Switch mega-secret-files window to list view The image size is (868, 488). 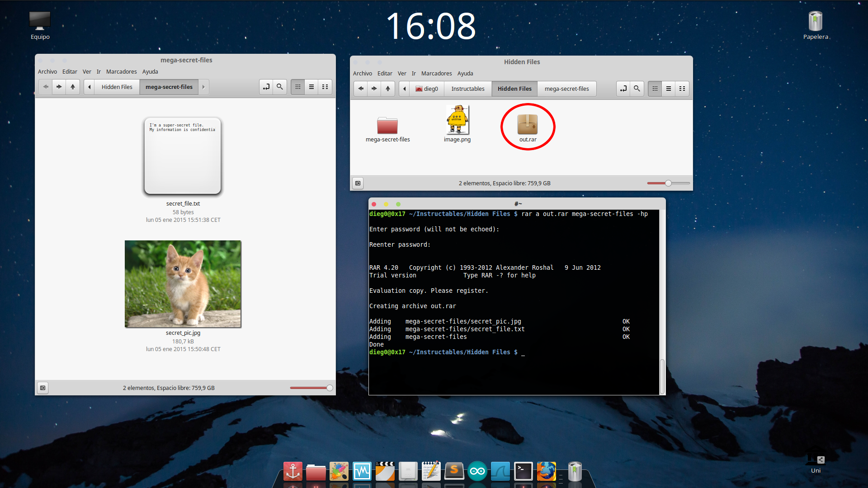(x=311, y=87)
